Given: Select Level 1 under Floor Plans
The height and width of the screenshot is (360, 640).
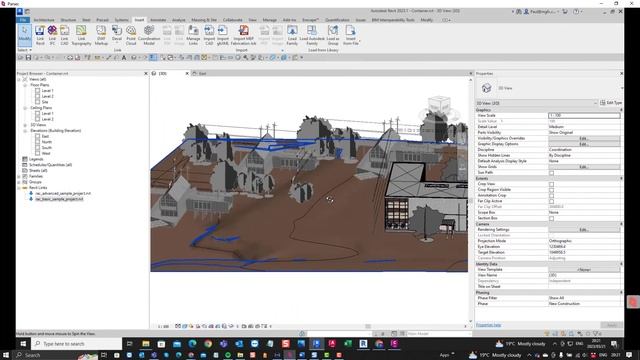Looking at the screenshot, I should [x=47, y=91].
